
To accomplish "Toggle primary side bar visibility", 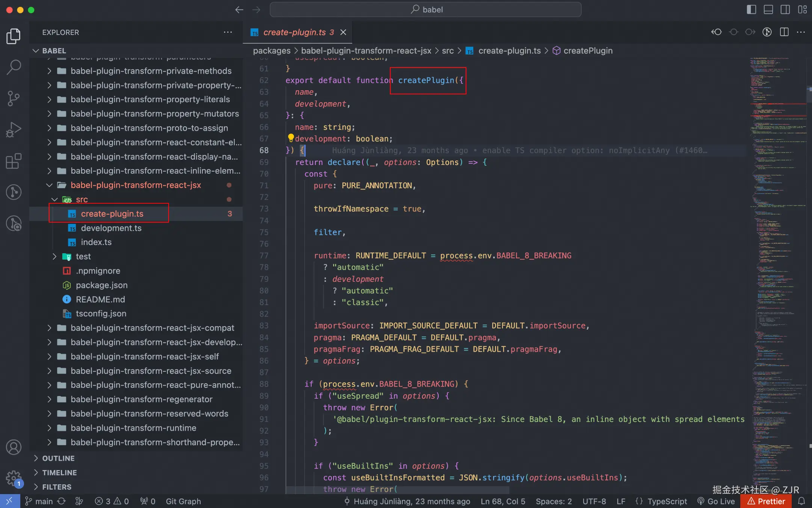I will tap(751, 10).
